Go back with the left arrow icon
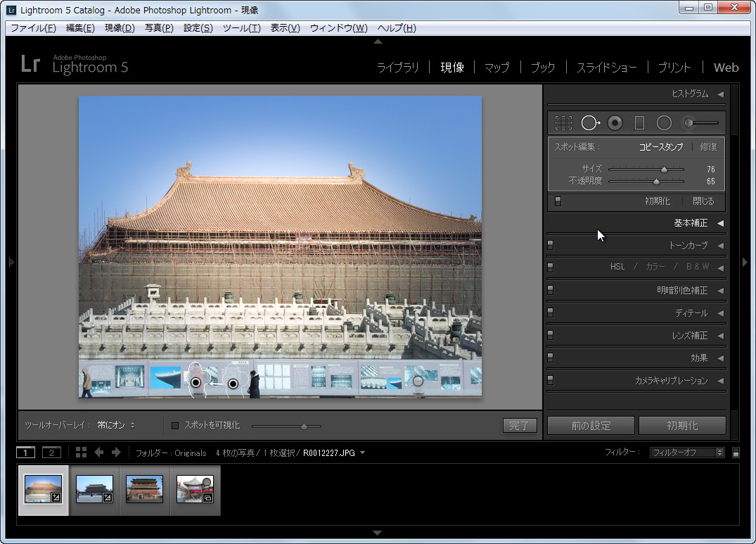Viewport: 756px width, 544px height. click(99, 453)
